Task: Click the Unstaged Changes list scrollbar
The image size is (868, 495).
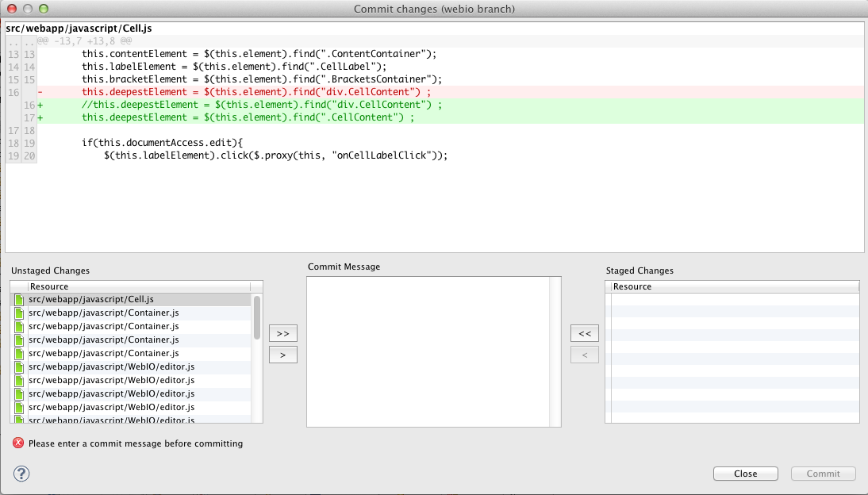Action: click(257, 317)
